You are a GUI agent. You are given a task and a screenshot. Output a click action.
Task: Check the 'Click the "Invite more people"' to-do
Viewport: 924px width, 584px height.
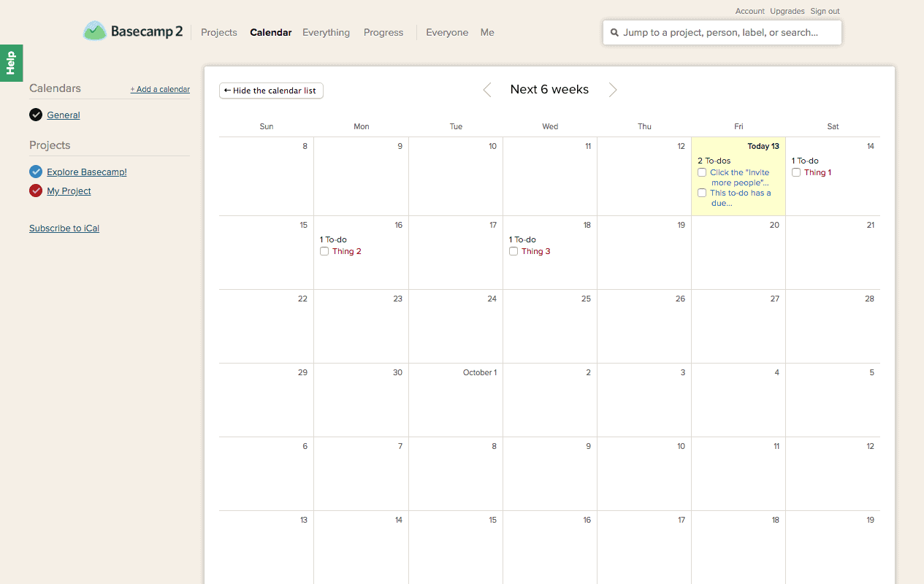[x=702, y=173]
